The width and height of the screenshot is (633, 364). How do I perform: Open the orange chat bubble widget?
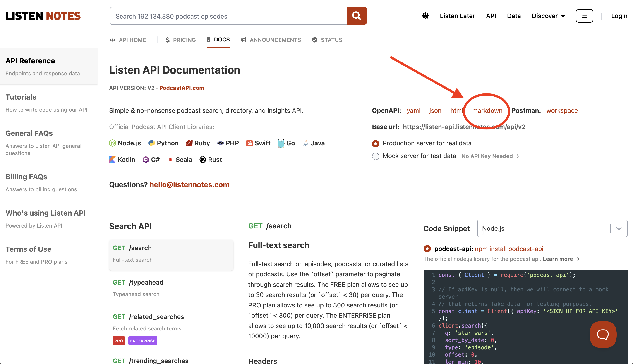pos(603,334)
